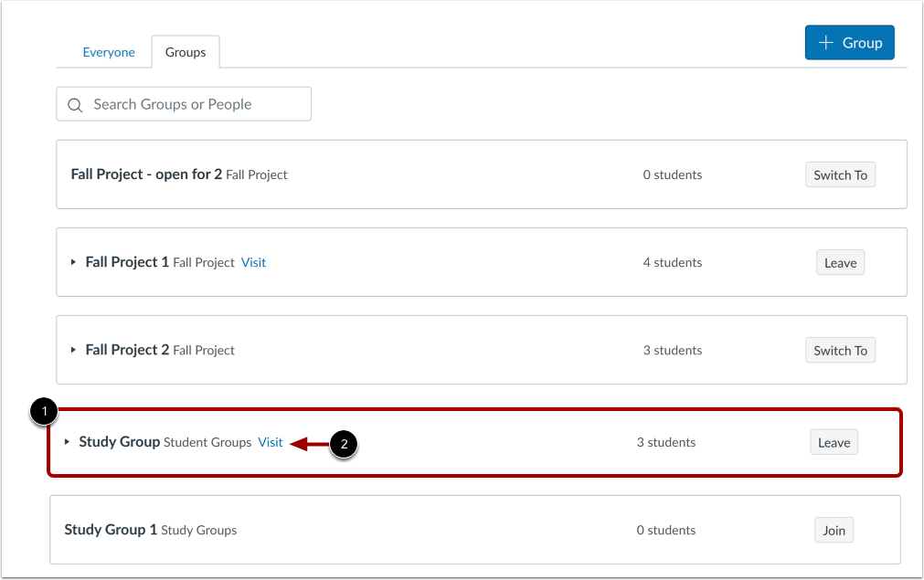This screenshot has width=924, height=580.
Task: Create a new group with the Group button
Action: [849, 42]
